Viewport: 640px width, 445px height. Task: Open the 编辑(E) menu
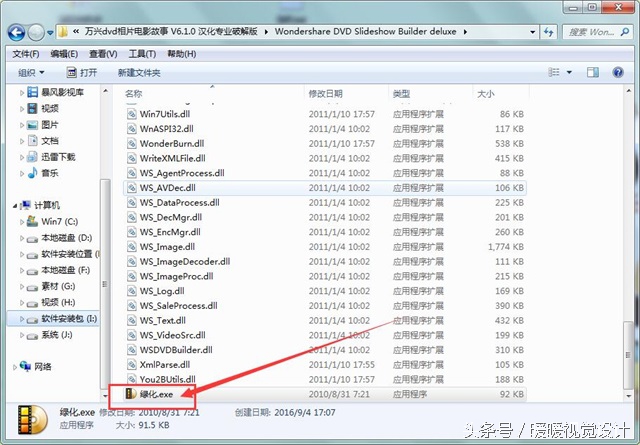(64, 54)
